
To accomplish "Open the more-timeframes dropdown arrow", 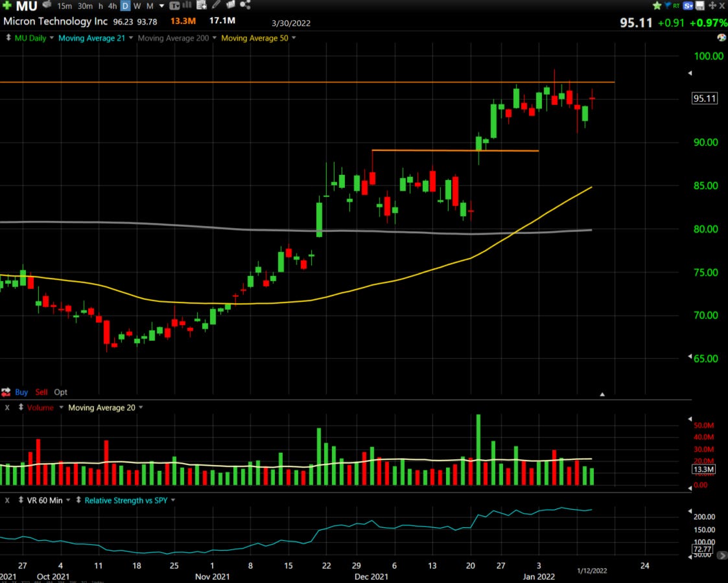I will coord(161,6).
